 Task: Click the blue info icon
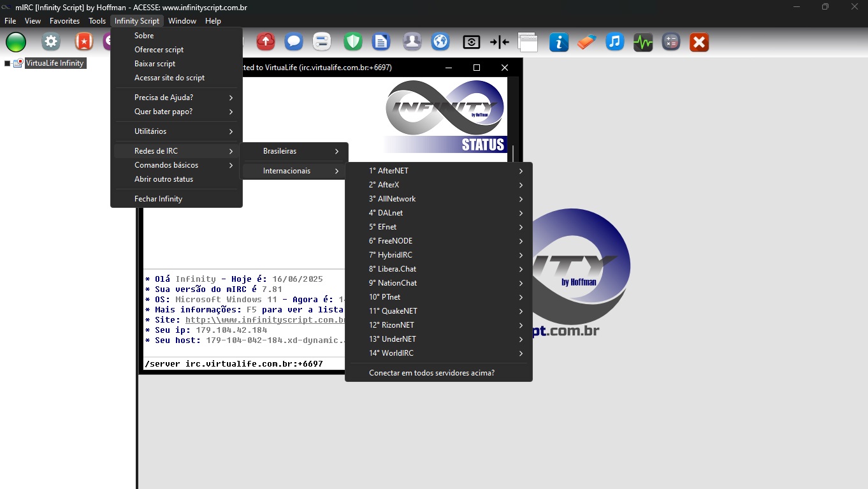tap(559, 42)
